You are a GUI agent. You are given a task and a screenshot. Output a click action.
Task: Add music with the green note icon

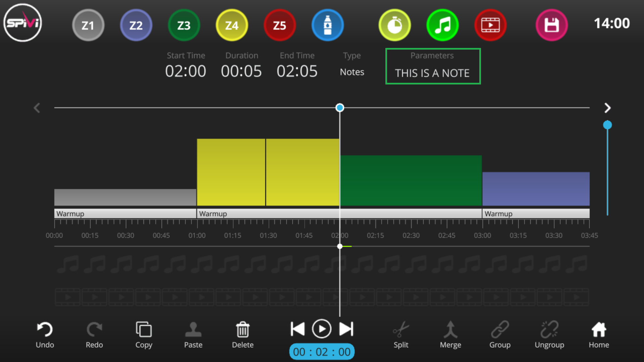pos(443,25)
